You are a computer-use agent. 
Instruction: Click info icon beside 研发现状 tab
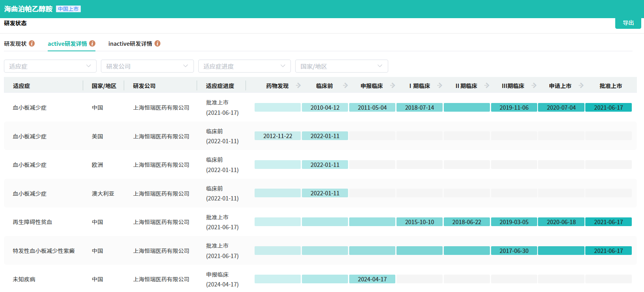click(x=32, y=43)
